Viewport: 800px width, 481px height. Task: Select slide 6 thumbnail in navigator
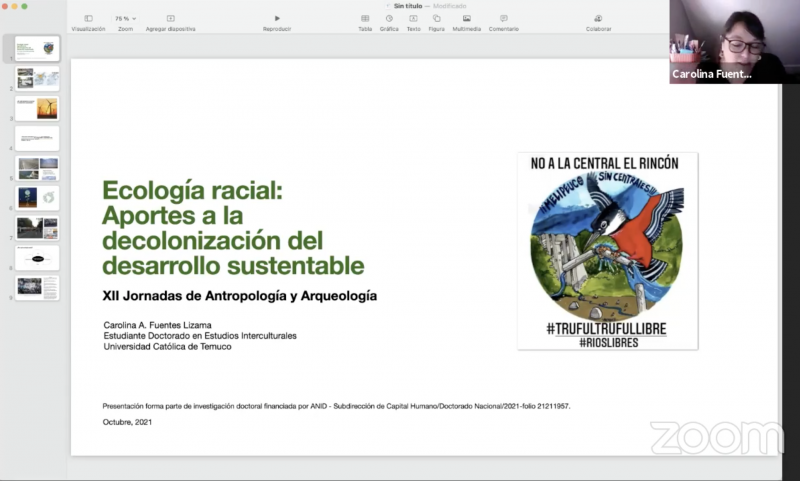[37, 198]
